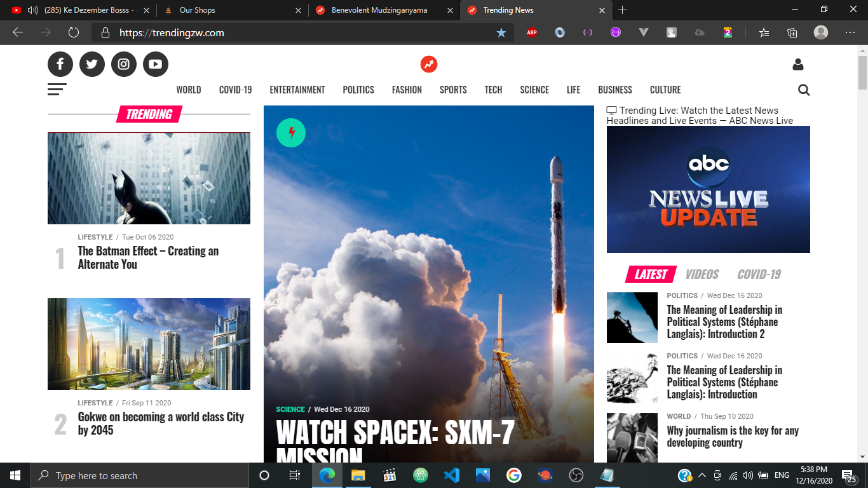
Task: Open The Batman Effect article headline
Action: click(x=148, y=257)
